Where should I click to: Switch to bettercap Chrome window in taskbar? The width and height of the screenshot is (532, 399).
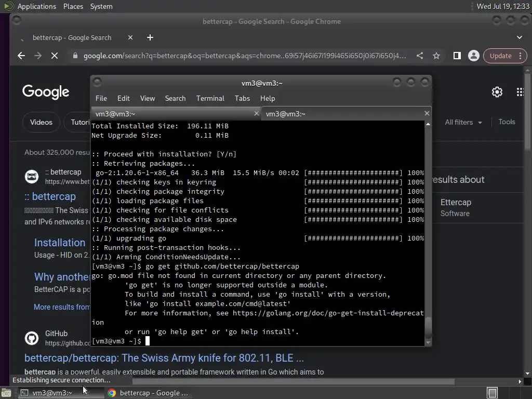(x=148, y=393)
